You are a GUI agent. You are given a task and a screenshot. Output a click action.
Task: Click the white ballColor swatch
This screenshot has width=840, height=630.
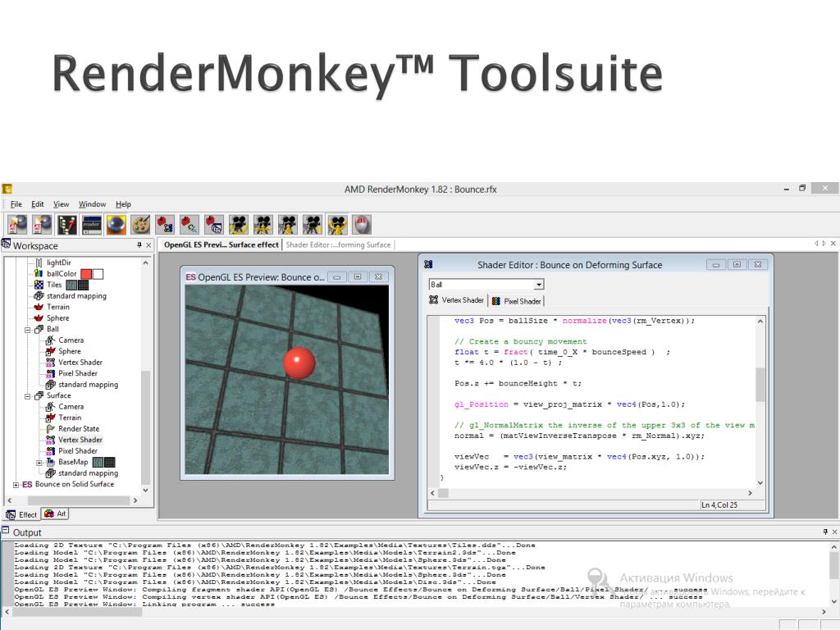click(98, 274)
